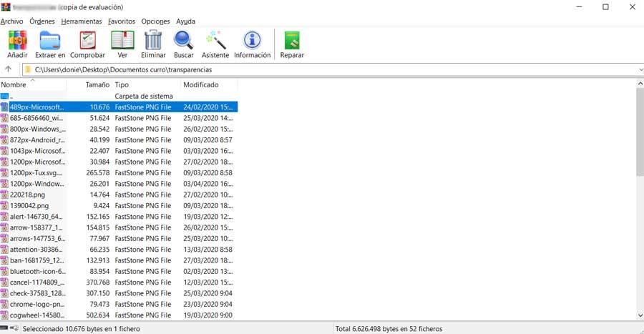Viewport: 644px width, 334px height.
Task: Open the Favoritos menu
Action: coord(122,21)
